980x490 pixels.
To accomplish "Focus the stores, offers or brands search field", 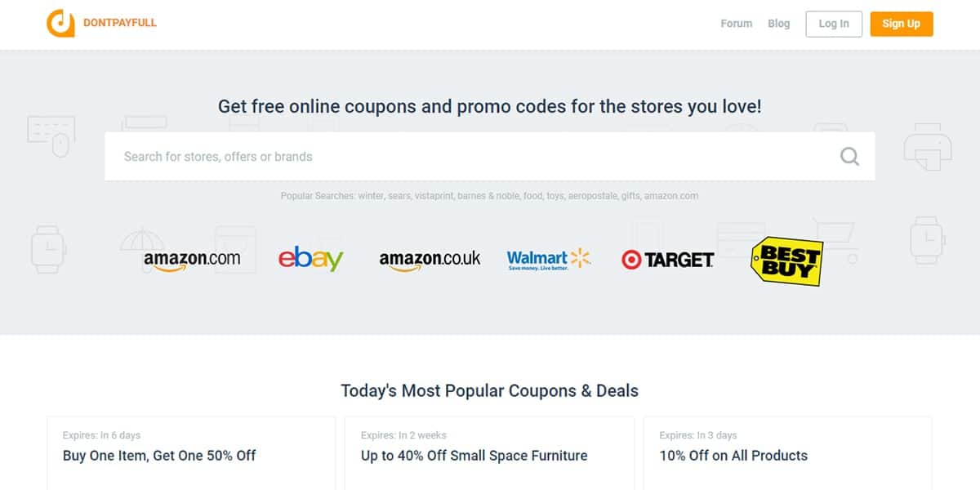I will [x=474, y=156].
